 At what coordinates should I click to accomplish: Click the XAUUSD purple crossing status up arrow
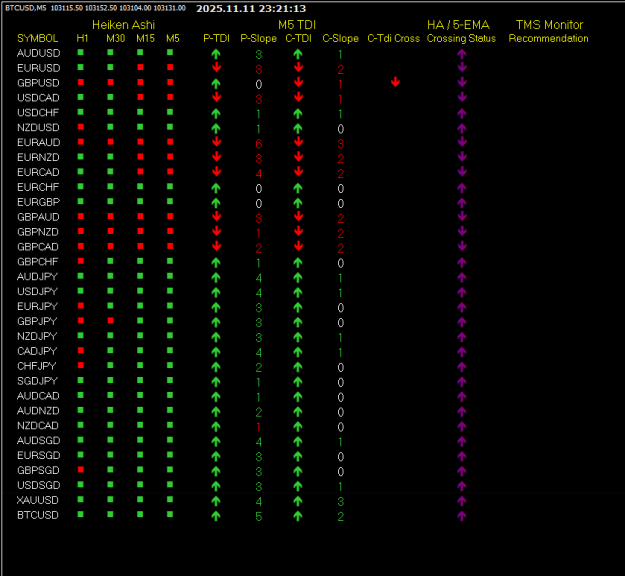tap(462, 501)
